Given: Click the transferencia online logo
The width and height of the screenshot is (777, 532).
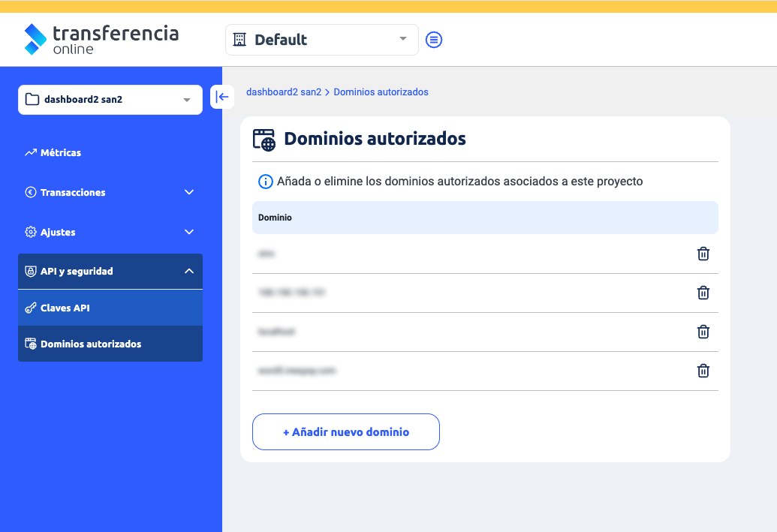Looking at the screenshot, I should tap(101, 39).
